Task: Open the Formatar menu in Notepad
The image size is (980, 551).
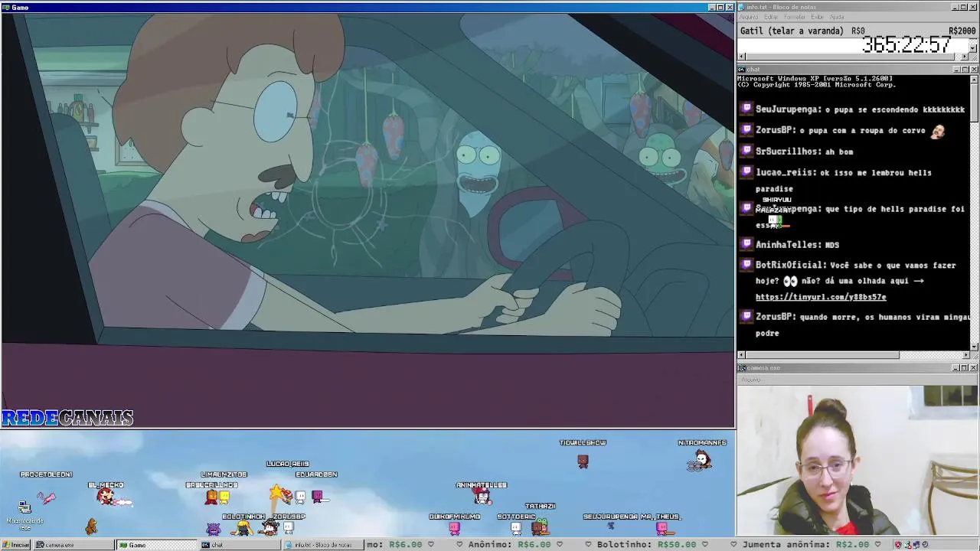Action: click(x=795, y=17)
